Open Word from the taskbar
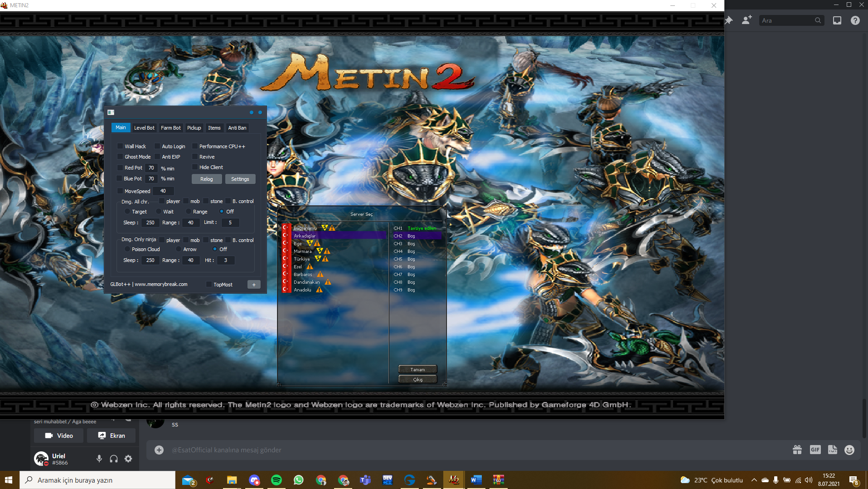This screenshot has width=868, height=489. 476,480
